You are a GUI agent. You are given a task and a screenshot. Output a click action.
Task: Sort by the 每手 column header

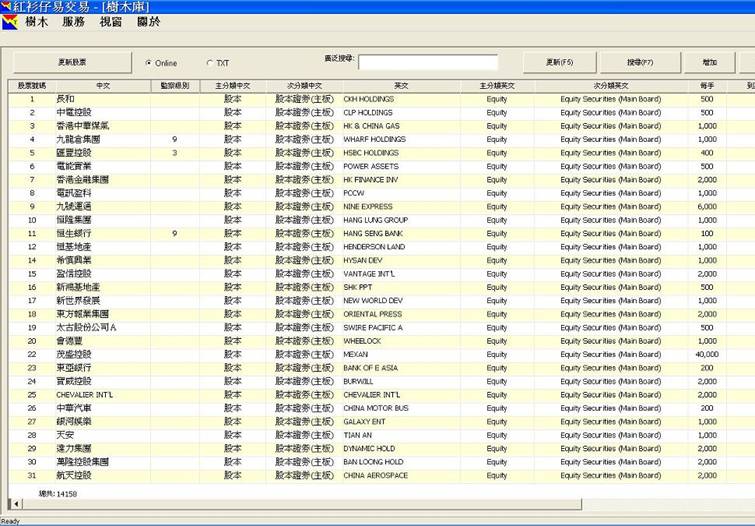point(707,86)
